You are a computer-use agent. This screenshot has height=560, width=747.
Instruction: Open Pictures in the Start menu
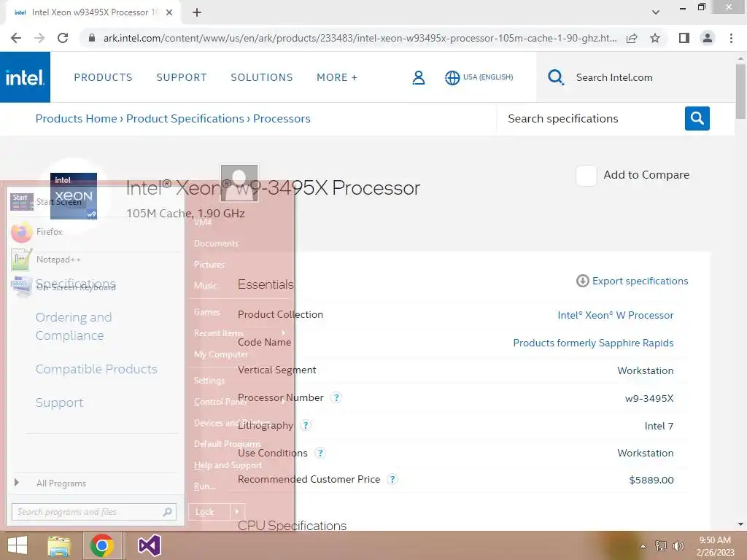click(x=209, y=264)
